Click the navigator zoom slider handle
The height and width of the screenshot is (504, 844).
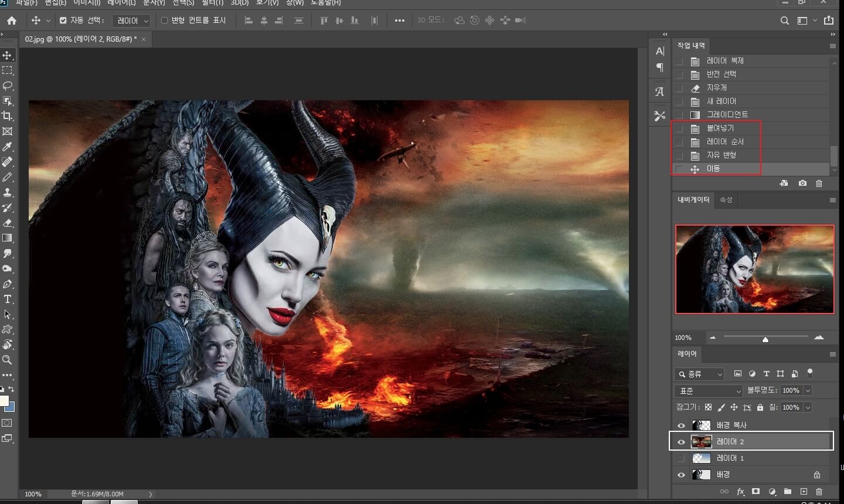pyautogui.click(x=765, y=339)
